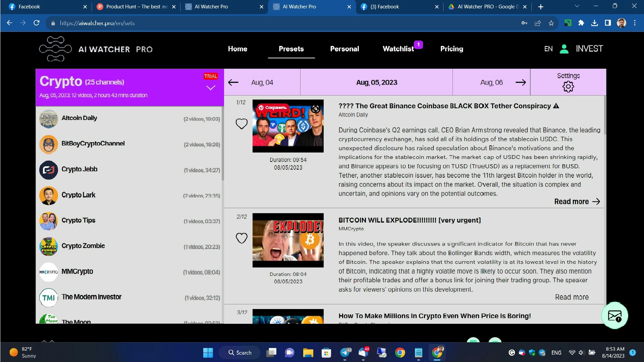Toggle heart on BITCOIN WILL EXPLODE video
Screen dimensions: 644x362
[x=241, y=238]
